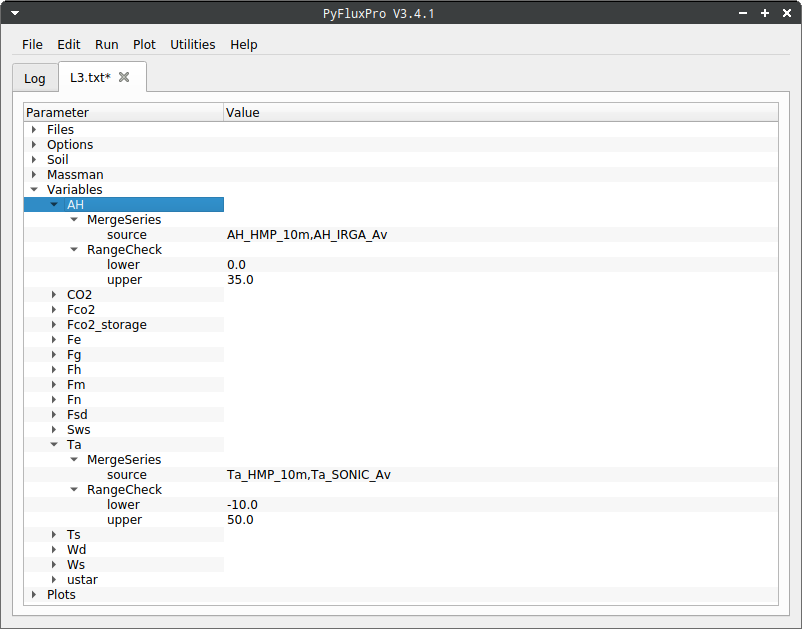
Task: Click Ta upper value 50.0
Action: click(x=240, y=520)
